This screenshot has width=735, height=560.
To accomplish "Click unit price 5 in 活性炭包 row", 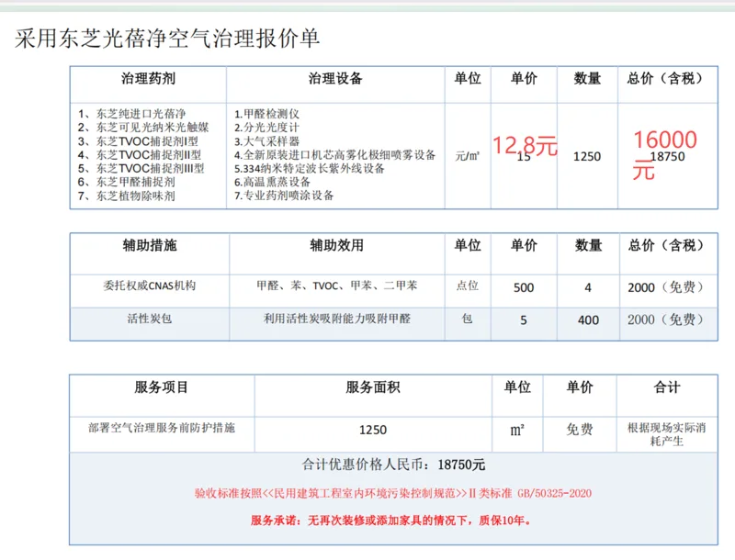I will click(524, 320).
